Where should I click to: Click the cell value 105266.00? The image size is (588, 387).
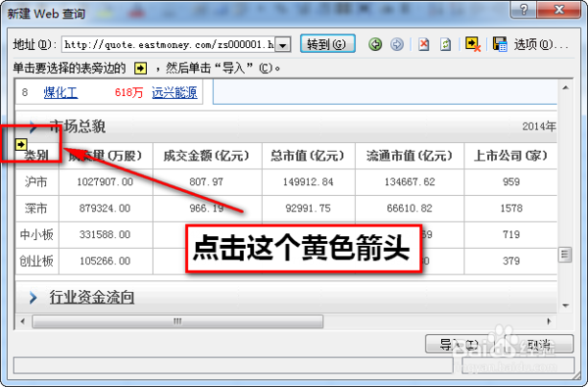click(105, 261)
